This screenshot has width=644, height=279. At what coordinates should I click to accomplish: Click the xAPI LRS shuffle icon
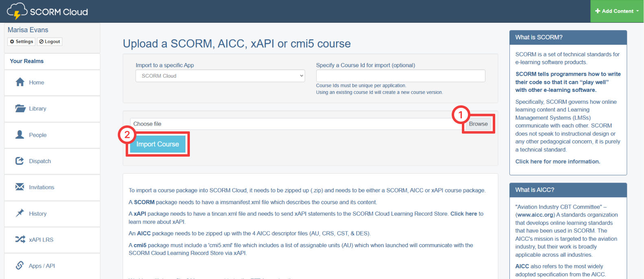(20, 240)
